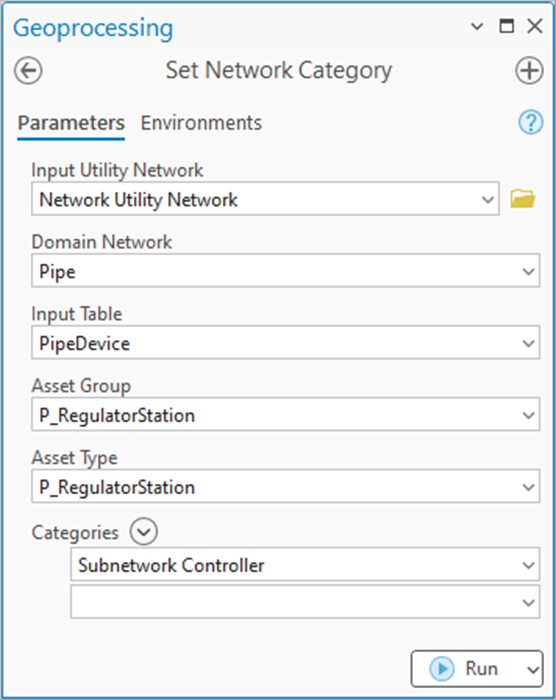This screenshot has height=700, width=556.
Task: Collapse the Categories circular chevron
Action: tap(143, 532)
